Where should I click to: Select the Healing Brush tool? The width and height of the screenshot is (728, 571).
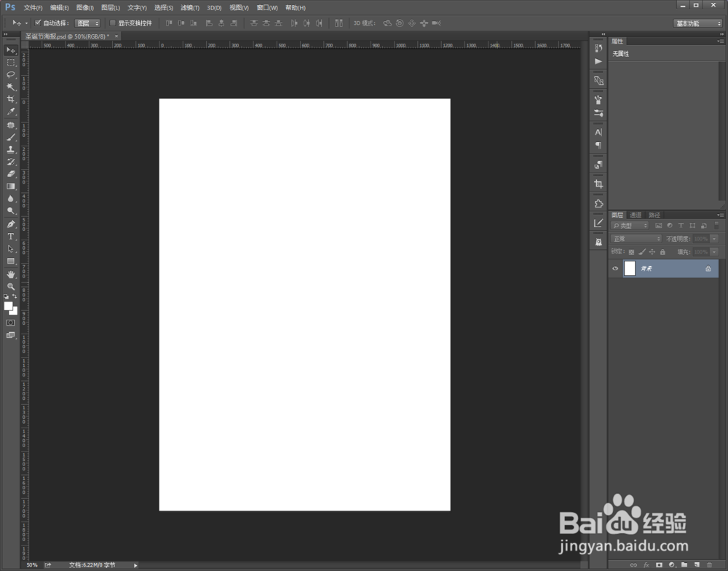click(10, 125)
